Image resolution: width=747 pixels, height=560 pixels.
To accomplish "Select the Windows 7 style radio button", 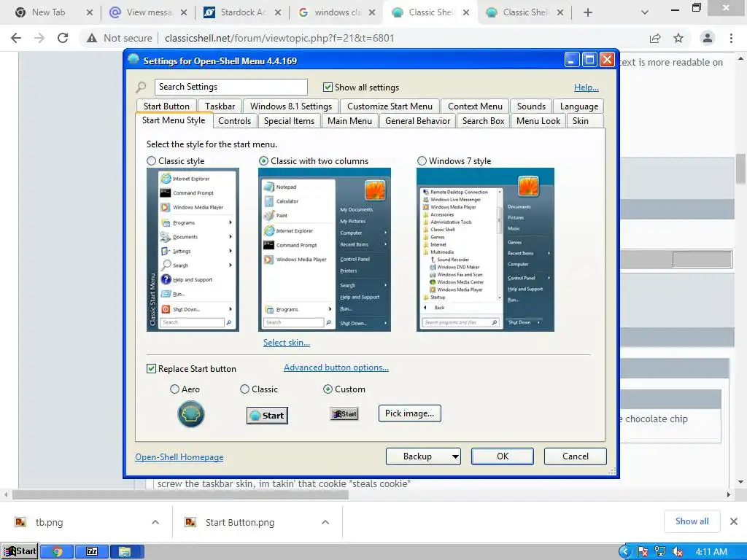I will point(422,161).
